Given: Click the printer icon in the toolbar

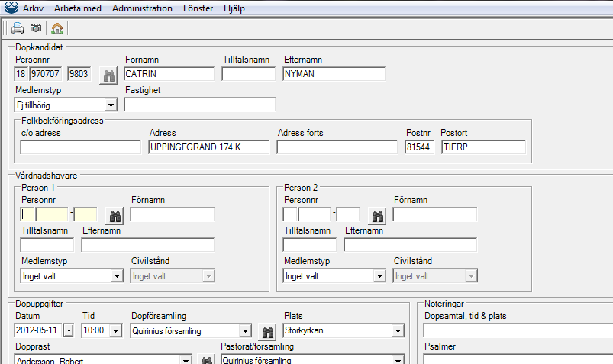Looking at the screenshot, I should 18,28.
